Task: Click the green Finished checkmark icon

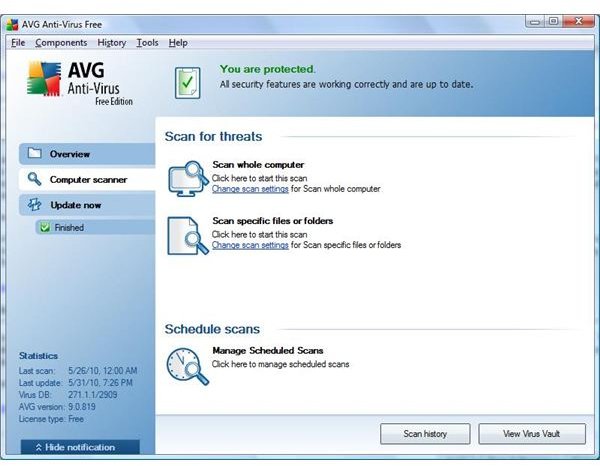Action: 45,227
